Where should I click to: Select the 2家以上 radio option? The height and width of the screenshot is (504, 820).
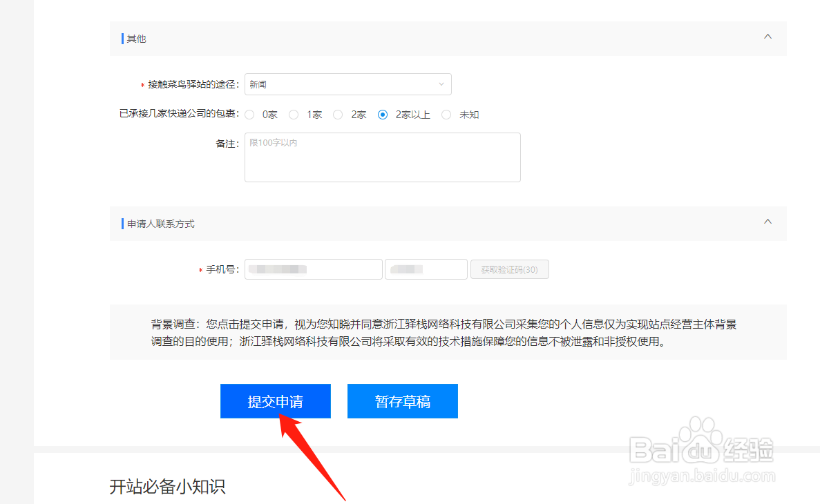[x=383, y=115]
